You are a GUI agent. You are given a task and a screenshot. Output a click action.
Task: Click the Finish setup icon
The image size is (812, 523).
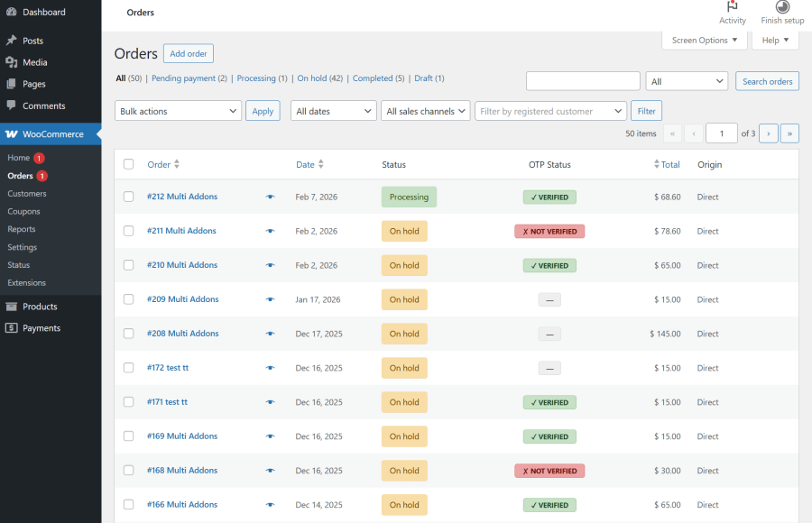(x=781, y=9)
